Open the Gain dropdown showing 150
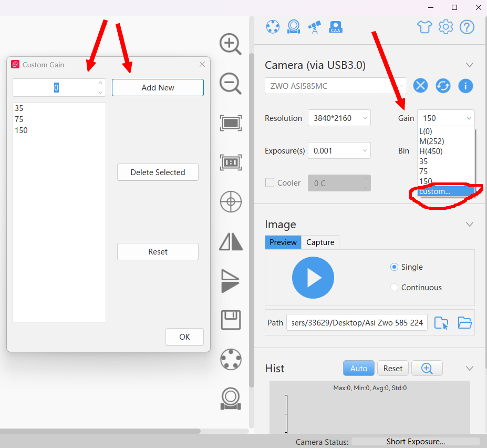 click(445, 118)
